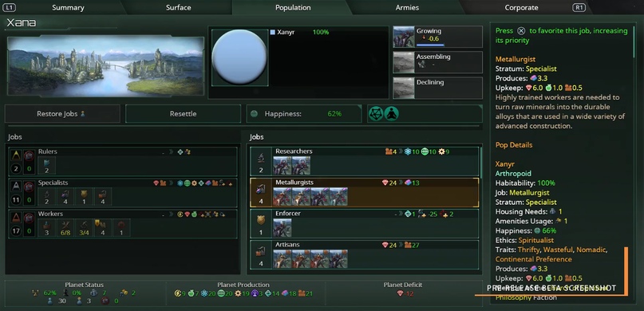The width and height of the screenshot is (644, 311).
Task: Click the Artisans job icon
Action: pyautogui.click(x=260, y=251)
